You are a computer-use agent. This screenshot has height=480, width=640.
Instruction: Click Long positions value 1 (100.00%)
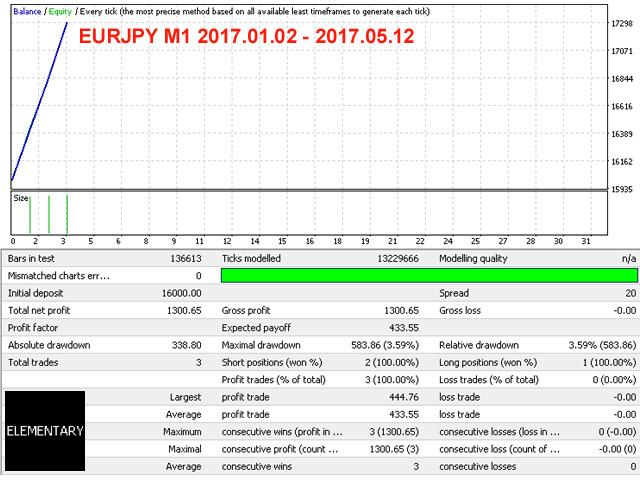(x=609, y=362)
